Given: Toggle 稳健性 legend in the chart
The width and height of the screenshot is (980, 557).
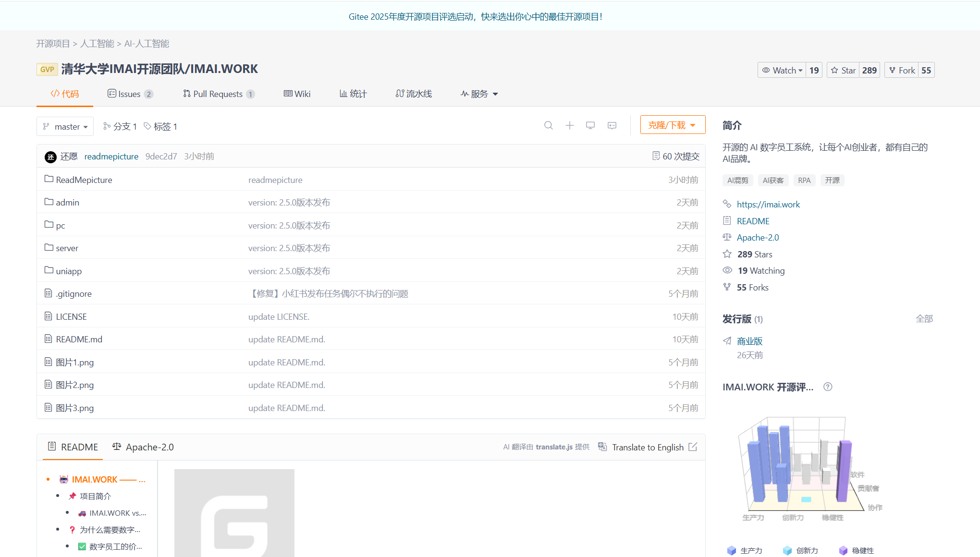Looking at the screenshot, I should point(857,550).
